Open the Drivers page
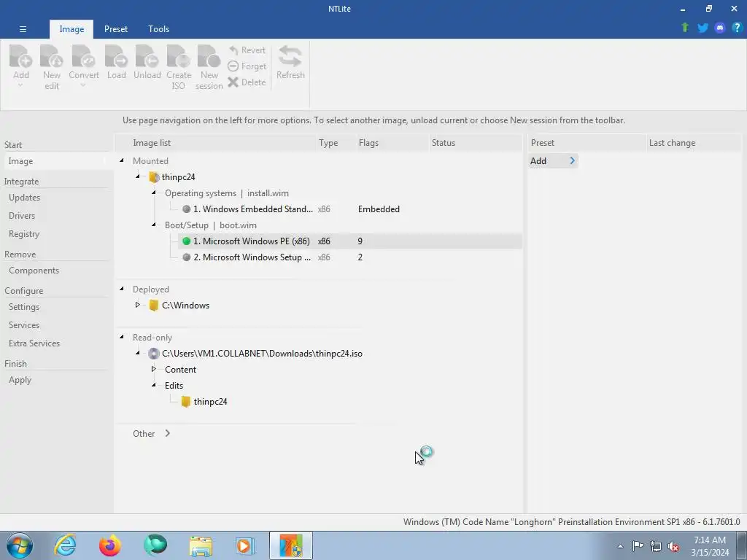This screenshot has width=747, height=560. [22, 215]
